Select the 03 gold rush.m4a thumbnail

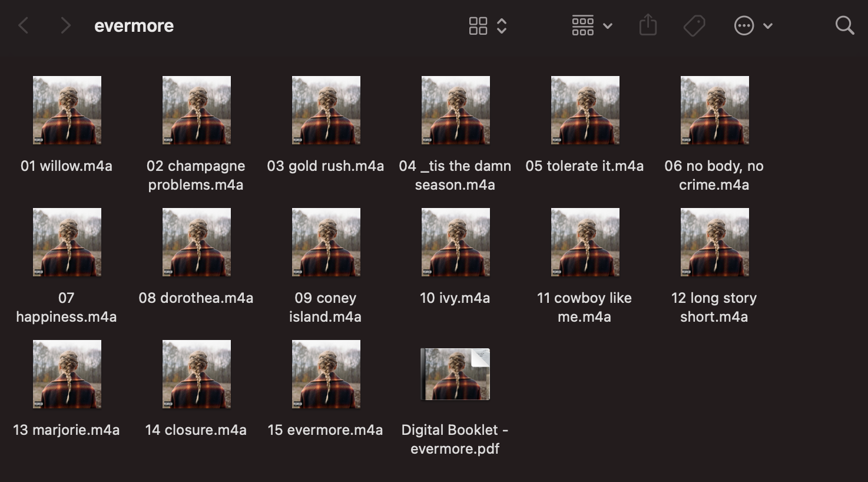[326, 110]
